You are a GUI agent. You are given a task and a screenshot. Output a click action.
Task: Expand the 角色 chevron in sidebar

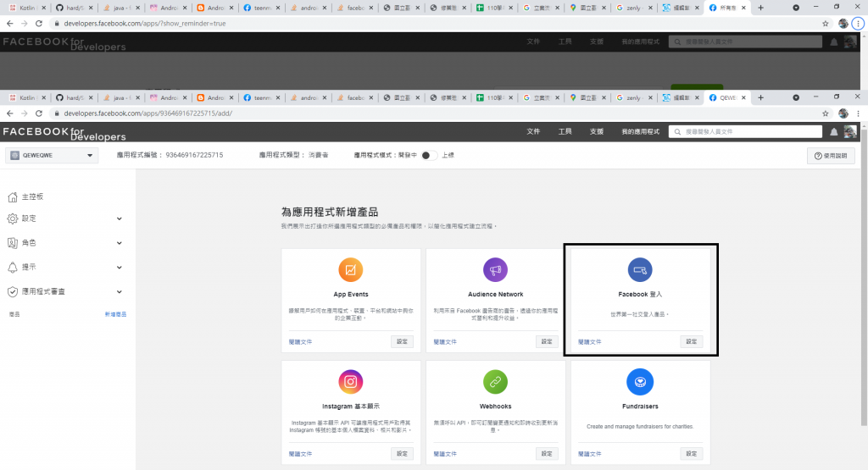(119, 243)
